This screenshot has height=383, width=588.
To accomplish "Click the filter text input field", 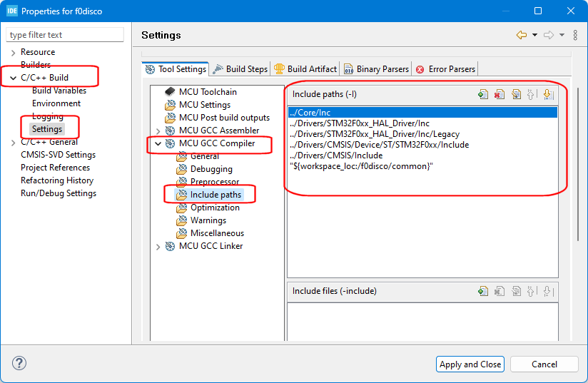I will click(65, 35).
